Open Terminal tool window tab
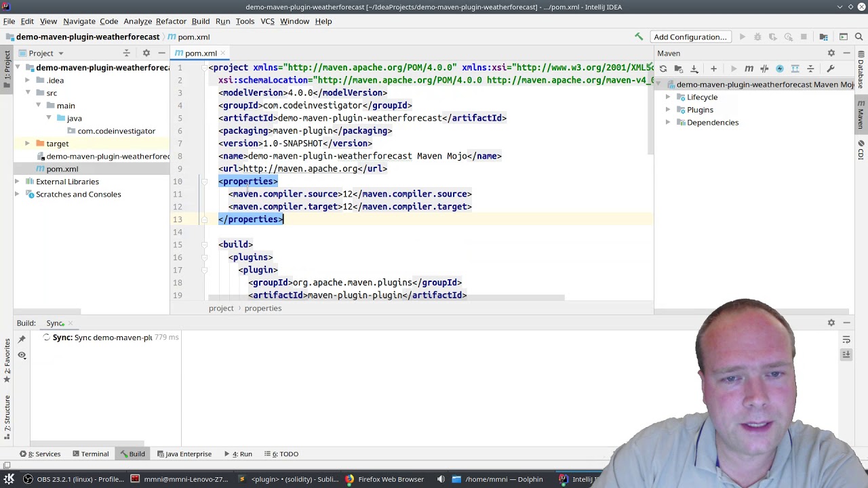The height and width of the screenshot is (488, 868). click(x=90, y=454)
